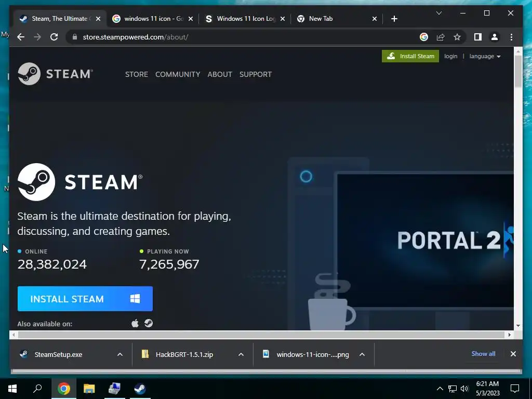Screen dimensions: 532x399
Task: Open the language dropdown
Action: click(485, 56)
